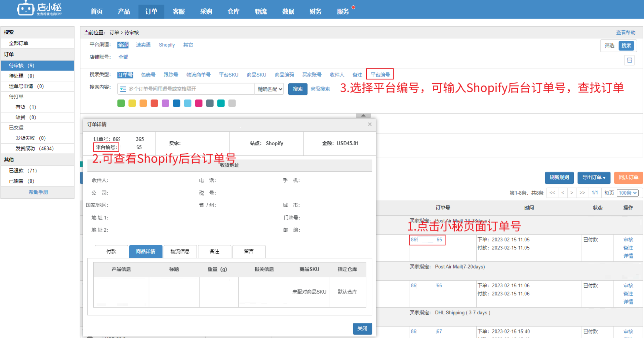Collapse search panel with up arrow handle

pyautogui.click(x=363, y=116)
